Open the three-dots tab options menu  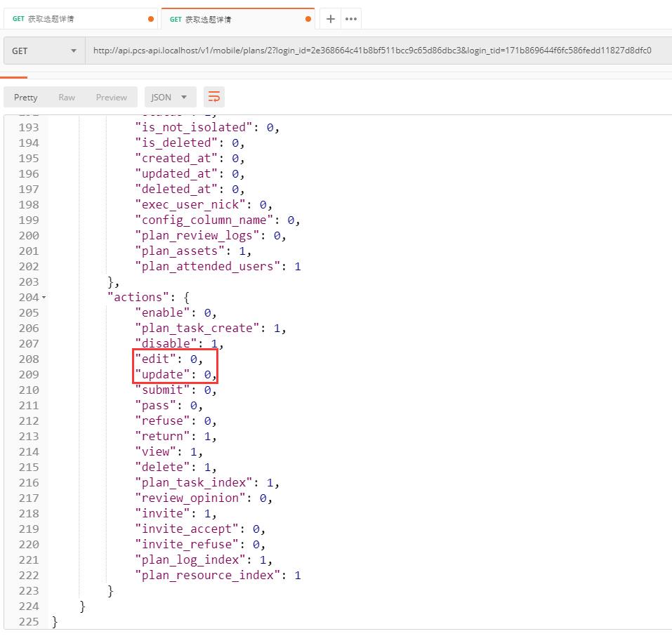point(351,20)
